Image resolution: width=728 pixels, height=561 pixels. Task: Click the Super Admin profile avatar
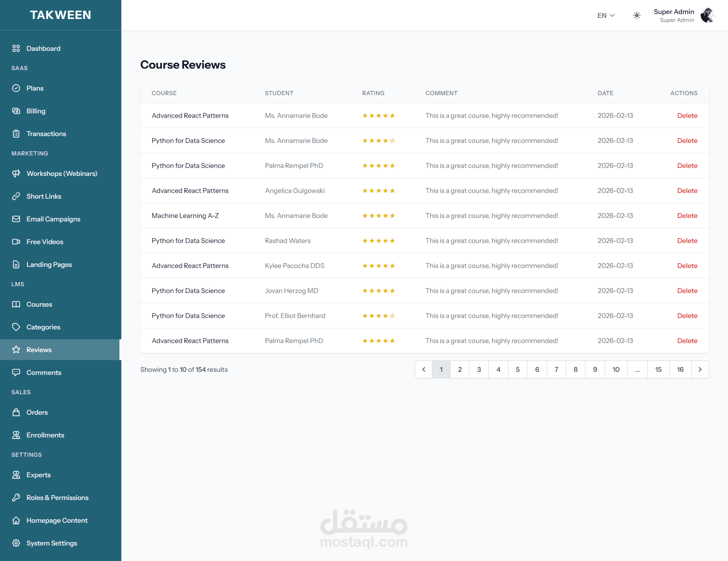pyautogui.click(x=707, y=16)
